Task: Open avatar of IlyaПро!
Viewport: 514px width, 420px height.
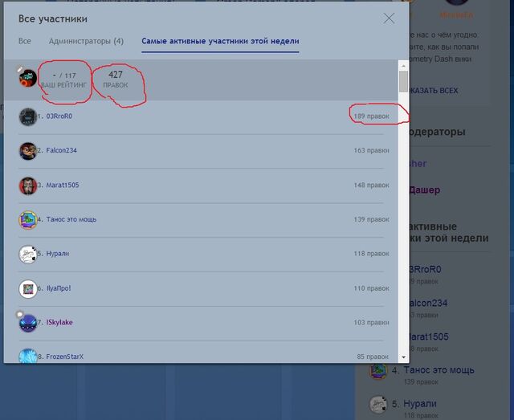Action: tap(28, 289)
